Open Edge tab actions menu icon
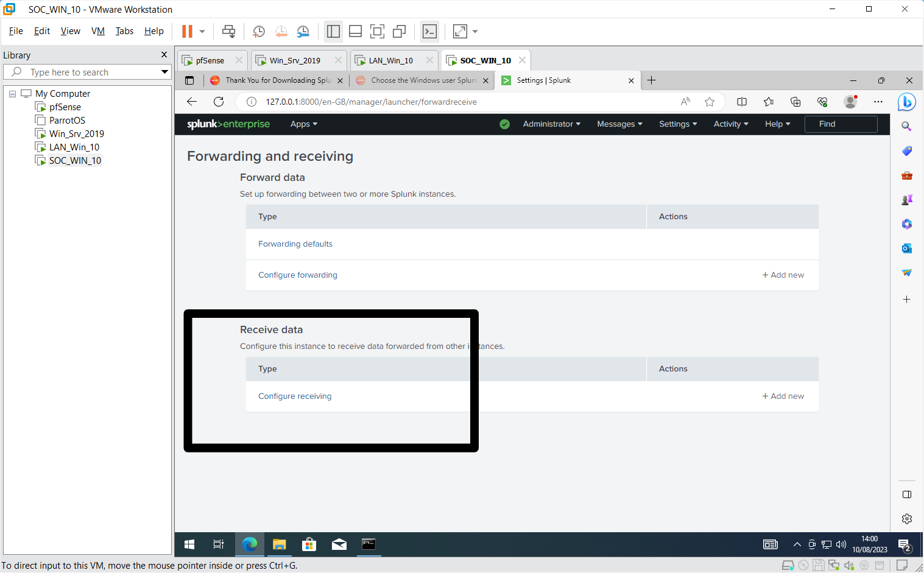This screenshot has width=924, height=573. coord(189,80)
